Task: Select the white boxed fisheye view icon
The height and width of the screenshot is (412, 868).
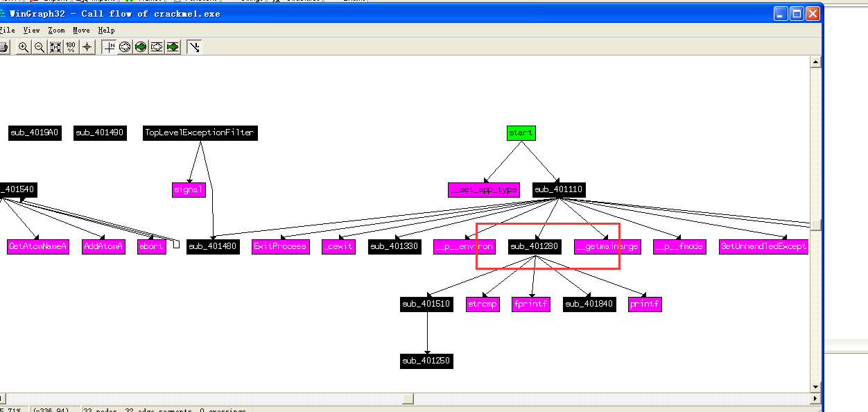Action: [157, 47]
